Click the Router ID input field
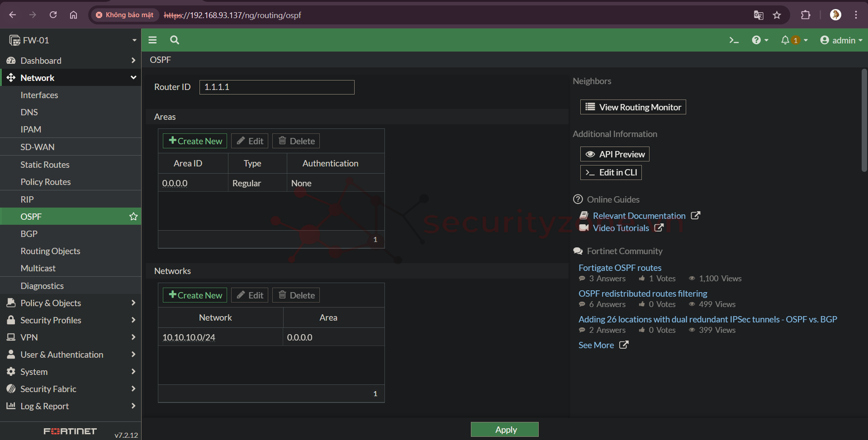Screen dimensions: 868x440 tap(277, 87)
